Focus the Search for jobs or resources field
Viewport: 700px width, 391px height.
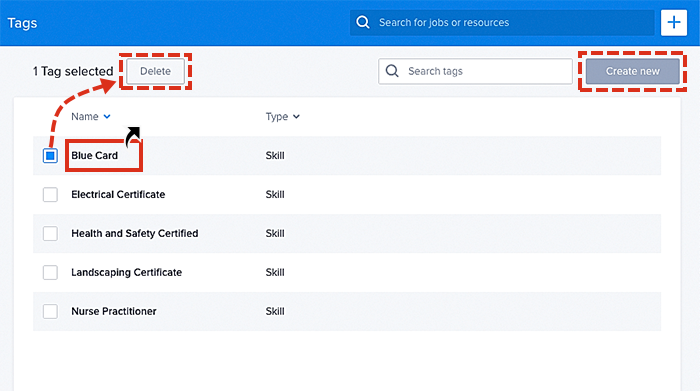click(x=502, y=22)
